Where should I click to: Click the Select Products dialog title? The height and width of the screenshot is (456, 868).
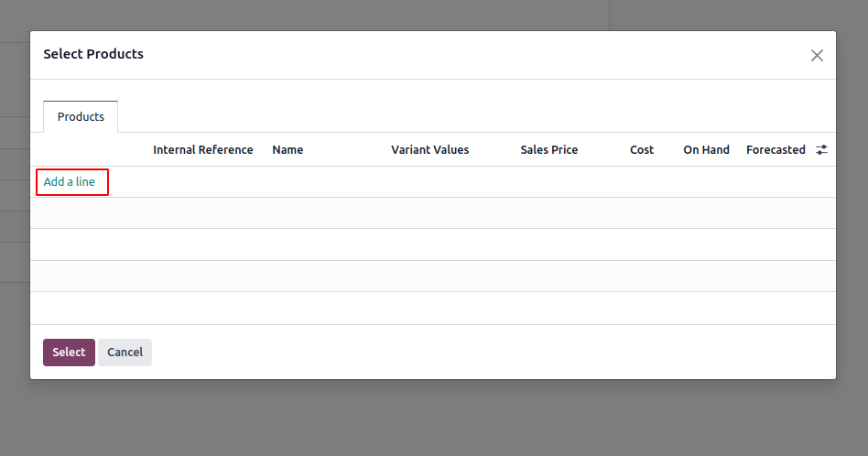[93, 54]
